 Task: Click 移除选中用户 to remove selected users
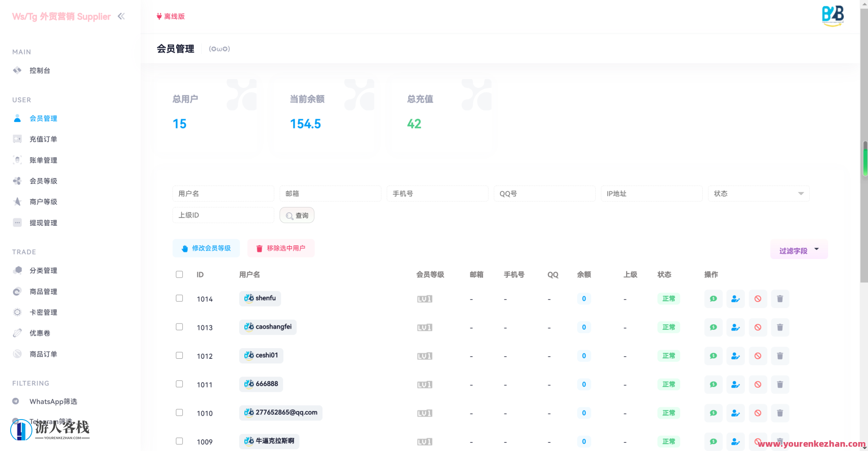point(280,248)
